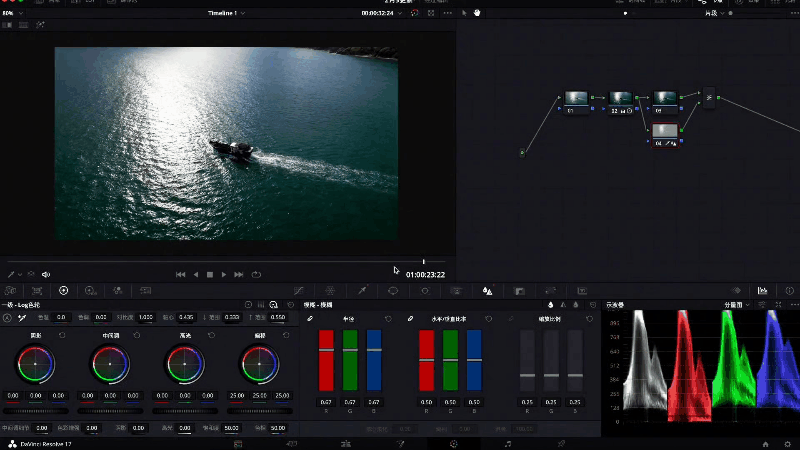Show the Scopes panel icon
Screen dimensions: 800x450
[762, 291]
